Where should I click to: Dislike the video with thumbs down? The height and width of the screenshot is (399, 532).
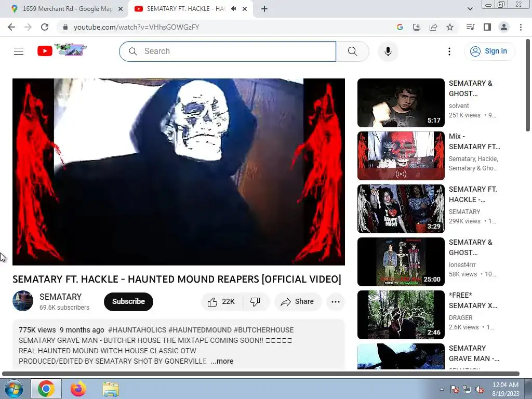tap(256, 302)
